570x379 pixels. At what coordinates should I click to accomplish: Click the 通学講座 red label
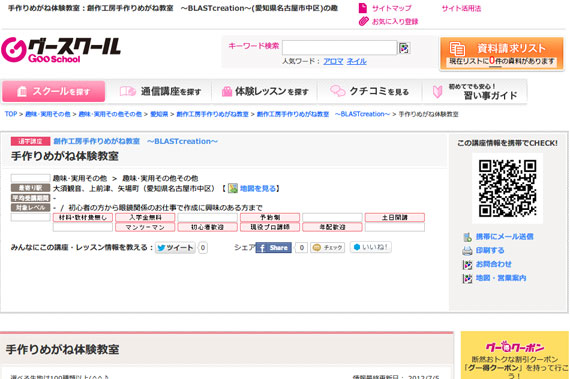[31, 141]
